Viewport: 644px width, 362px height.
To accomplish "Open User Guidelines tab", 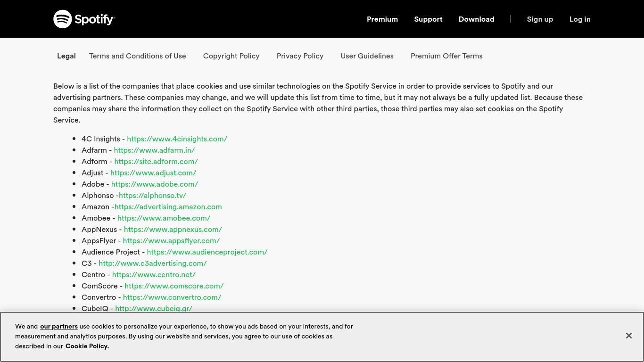I will point(367,56).
